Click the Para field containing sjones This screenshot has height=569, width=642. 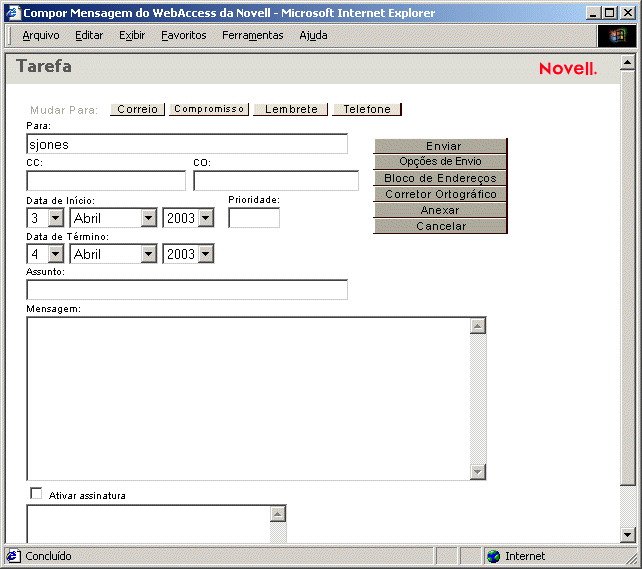(x=187, y=144)
